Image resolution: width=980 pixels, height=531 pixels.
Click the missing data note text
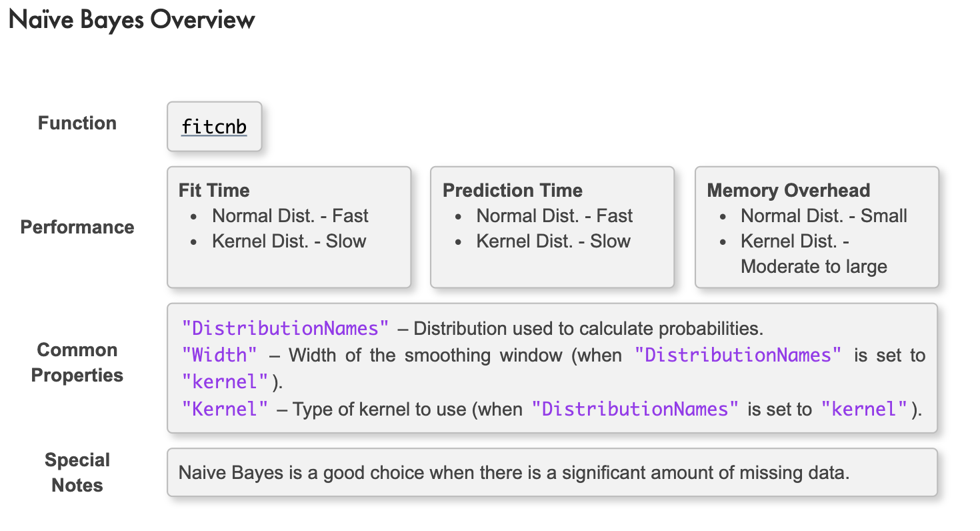[514, 473]
